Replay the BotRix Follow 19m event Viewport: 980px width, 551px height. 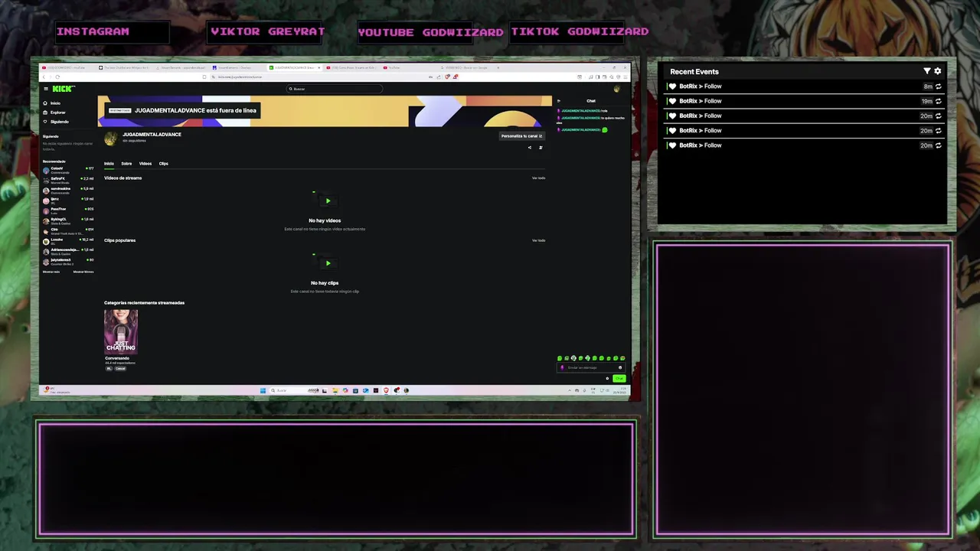tap(939, 101)
